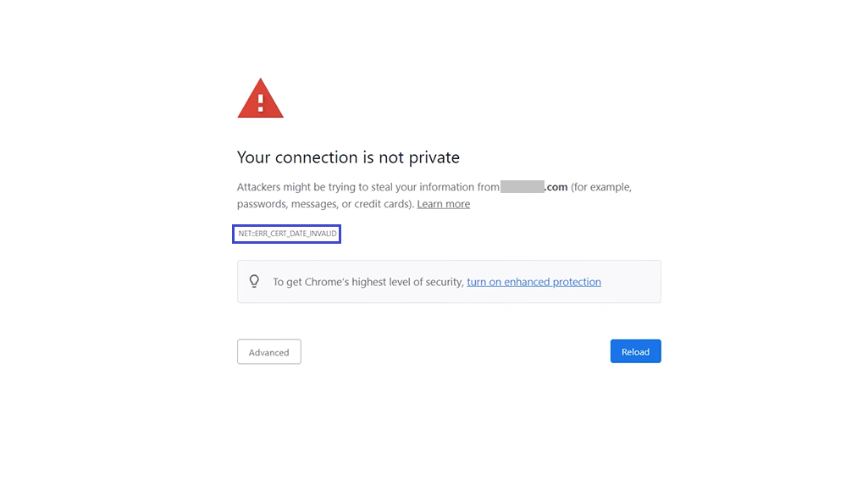Click the word "connection" in the heading
The width and height of the screenshot is (868, 485).
pyautogui.click(x=317, y=157)
